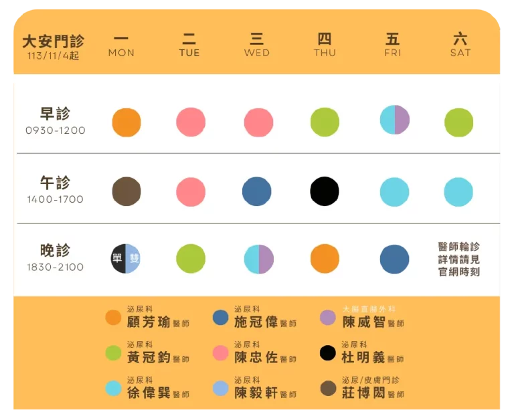Select the purple legend swatch beside 陳威智
The height and width of the screenshot is (420, 514).
(328, 318)
